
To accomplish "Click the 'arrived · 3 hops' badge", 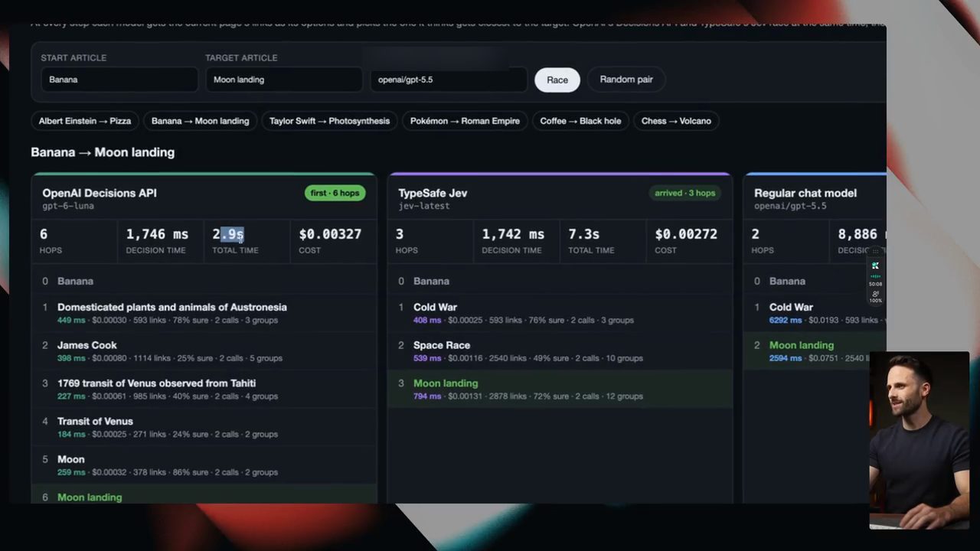I will tap(685, 193).
